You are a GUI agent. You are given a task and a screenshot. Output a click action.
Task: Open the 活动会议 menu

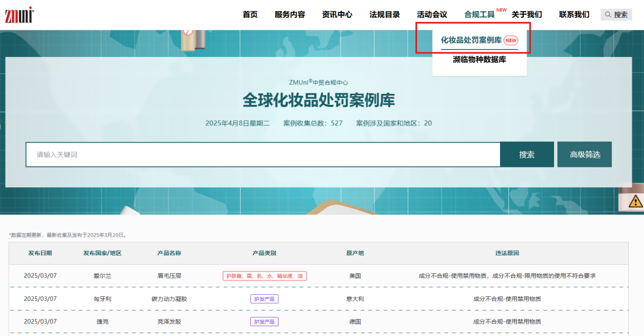432,15
